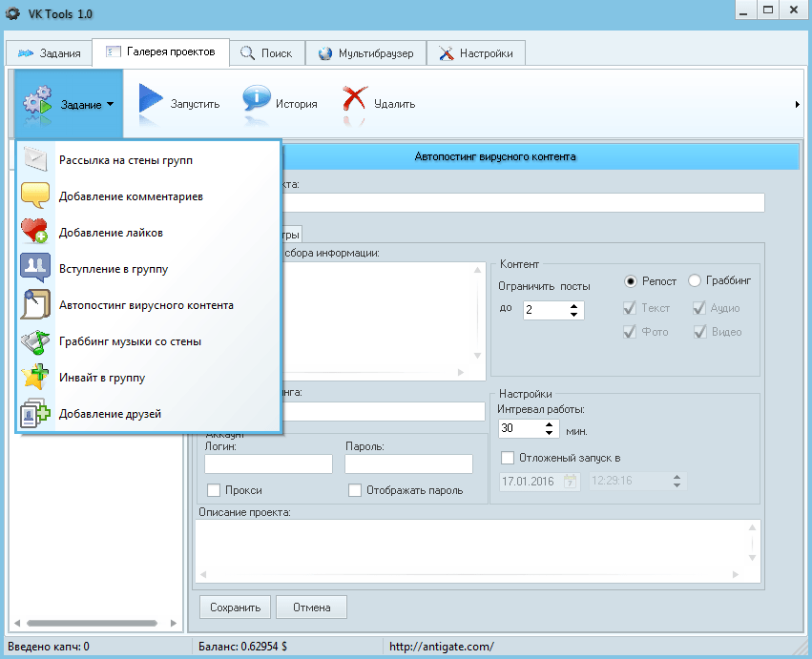
Task: Click the pinned note autoposting icon
Action: [35, 304]
